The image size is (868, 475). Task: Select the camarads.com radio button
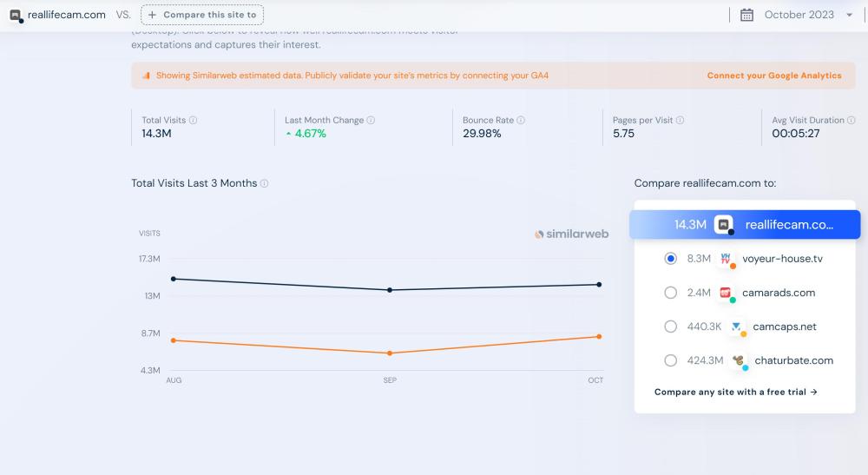(x=670, y=293)
